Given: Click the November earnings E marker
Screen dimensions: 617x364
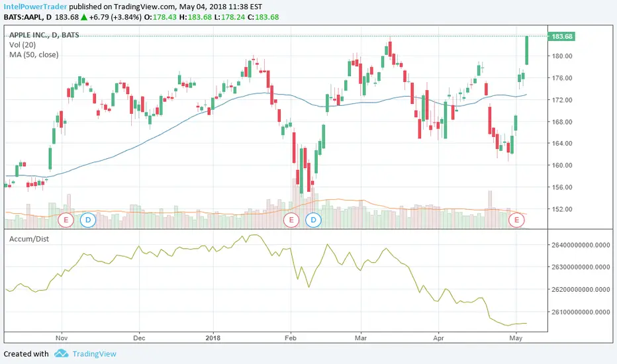Looking at the screenshot, I should click(x=66, y=220).
